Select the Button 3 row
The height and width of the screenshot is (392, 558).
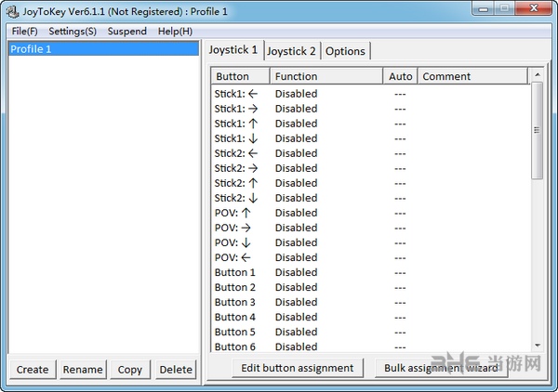370,303
